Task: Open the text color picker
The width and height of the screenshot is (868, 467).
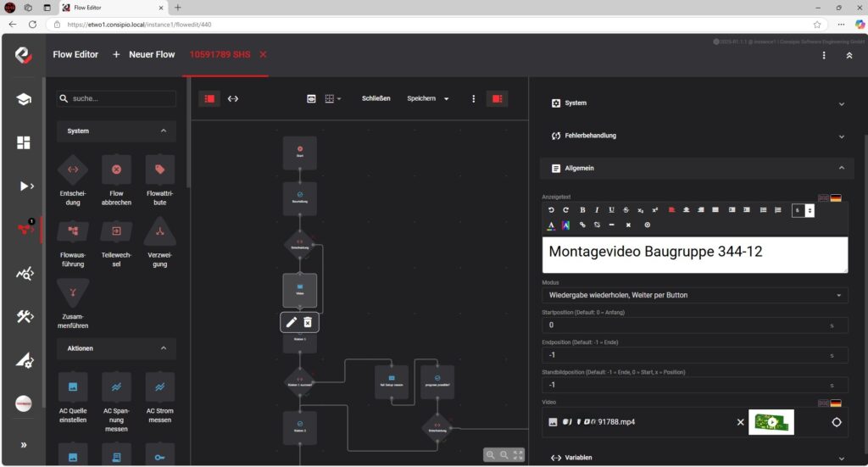Action: pyautogui.click(x=550, y=225)
